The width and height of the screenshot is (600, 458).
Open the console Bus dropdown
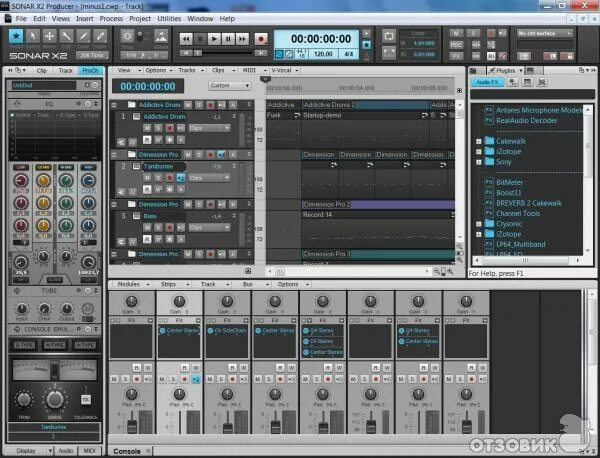click(256, 284)
